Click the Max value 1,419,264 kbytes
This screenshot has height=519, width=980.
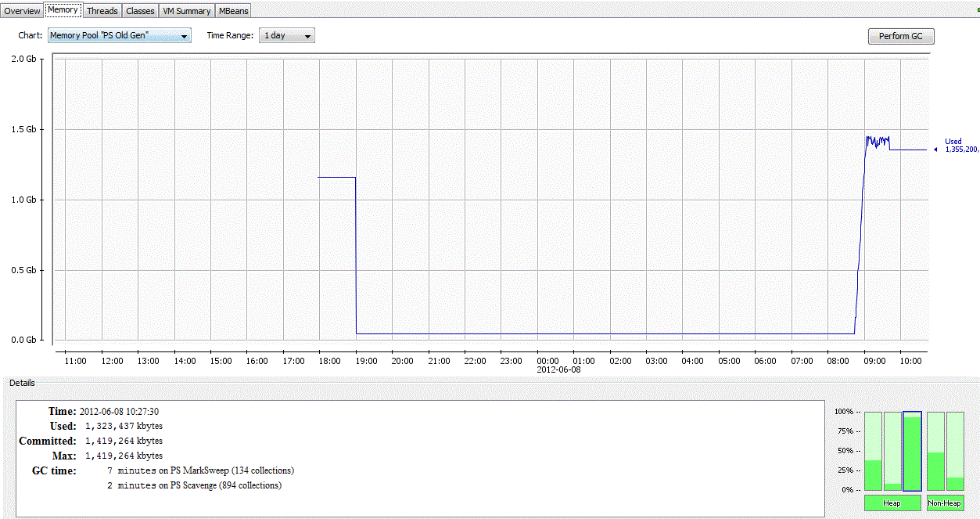coord(124,456)
